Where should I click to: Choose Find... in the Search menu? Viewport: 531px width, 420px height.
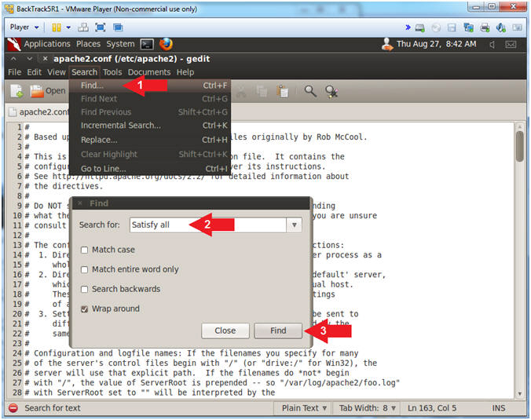(150, 86)
